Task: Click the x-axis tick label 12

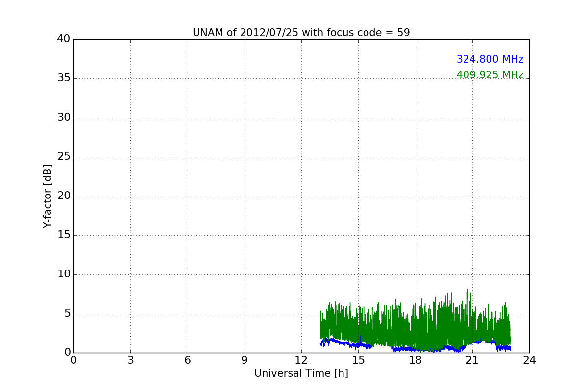Action: tap(301, 360)
